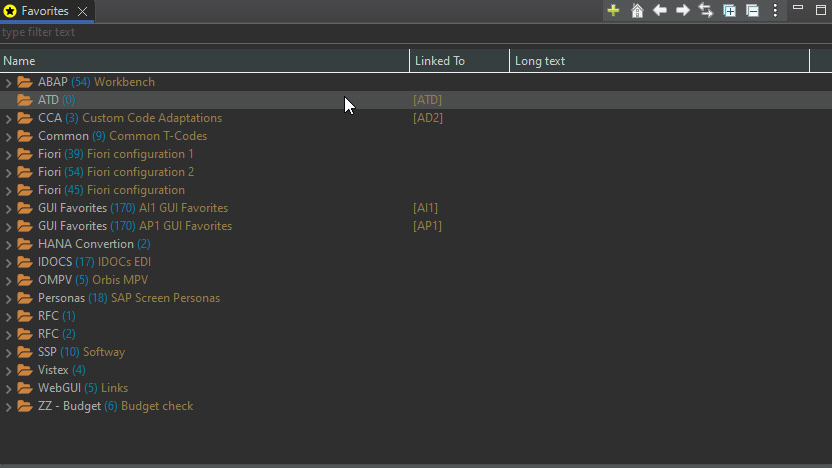Click the [AD2] linked-to cell
The height and width of the screenshot is (468, 832).
point(428,118)
